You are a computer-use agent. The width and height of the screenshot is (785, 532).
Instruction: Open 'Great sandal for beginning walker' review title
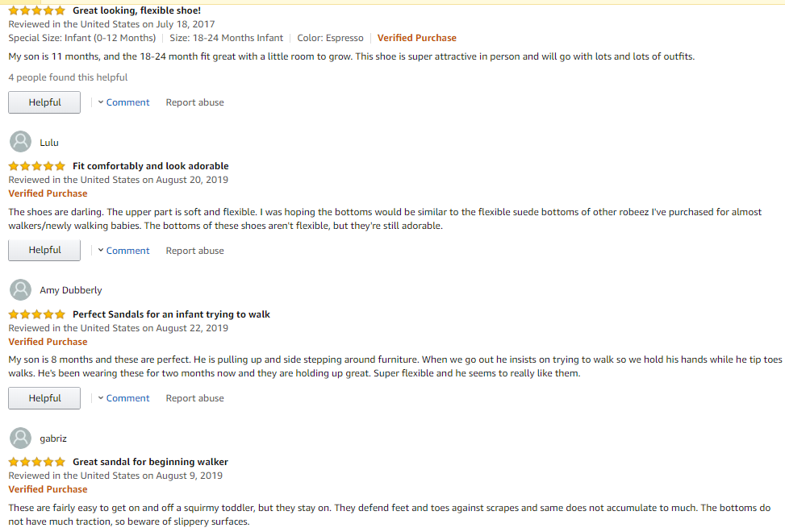click(x=150, y=462)
